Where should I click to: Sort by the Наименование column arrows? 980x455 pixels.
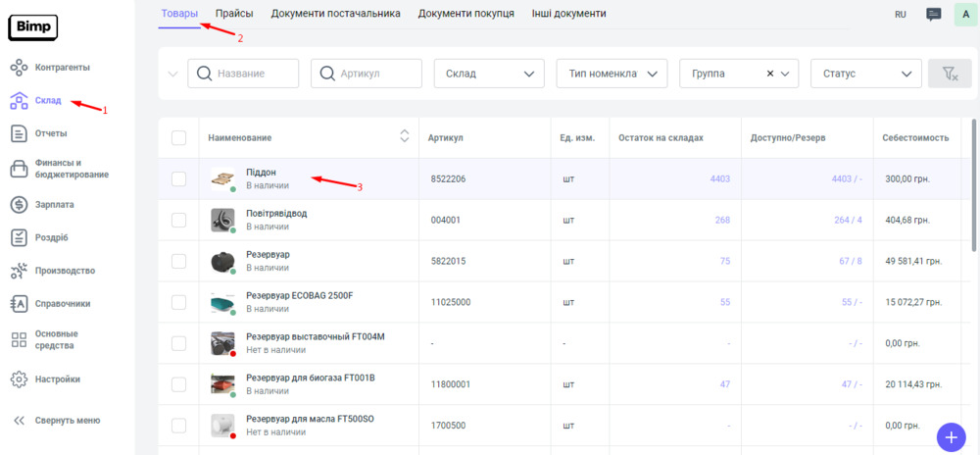coord(404,137)
